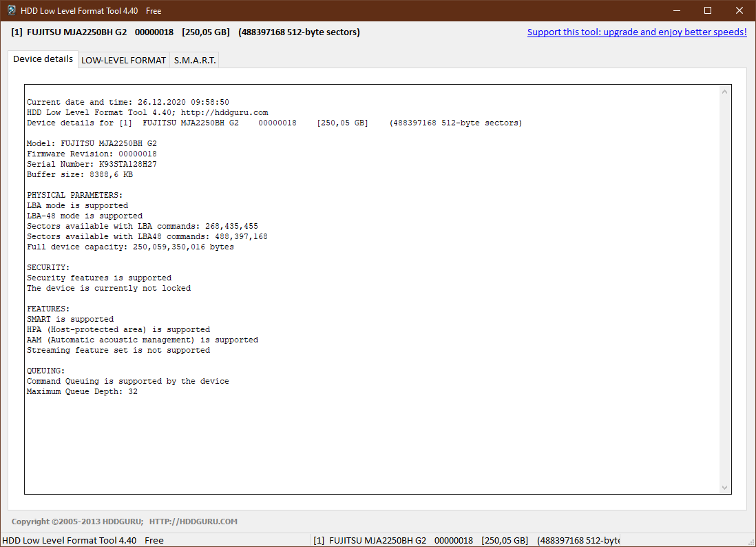Image resolution: width=756 pixels, height=547 pixels.
Task: Click the 'SMART is supported' line
Action: 70,320
